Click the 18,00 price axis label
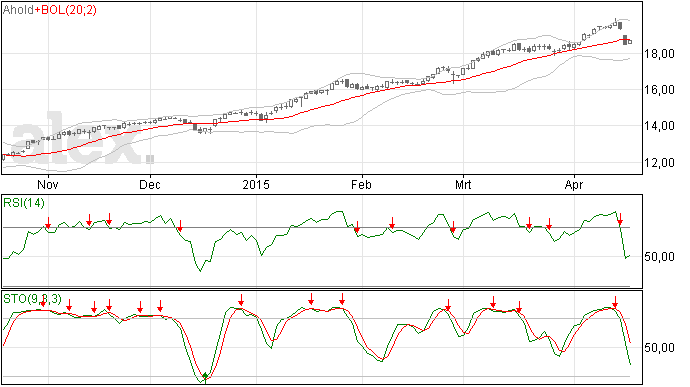 (x=659, y=54)
